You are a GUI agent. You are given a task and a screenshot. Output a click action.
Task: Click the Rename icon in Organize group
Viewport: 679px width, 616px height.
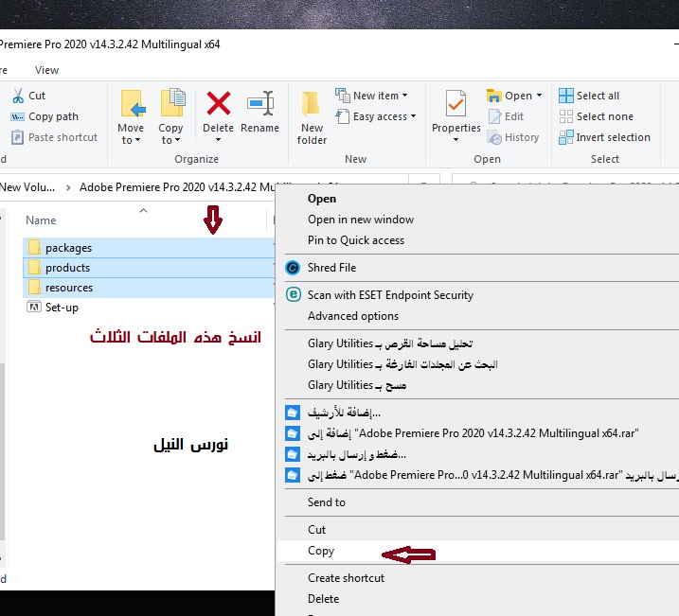(259, 104)
